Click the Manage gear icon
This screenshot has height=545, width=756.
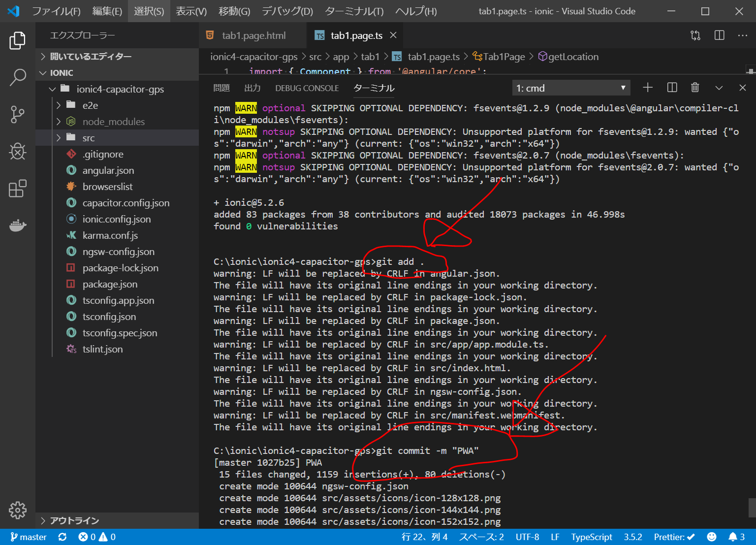[18, 510]
